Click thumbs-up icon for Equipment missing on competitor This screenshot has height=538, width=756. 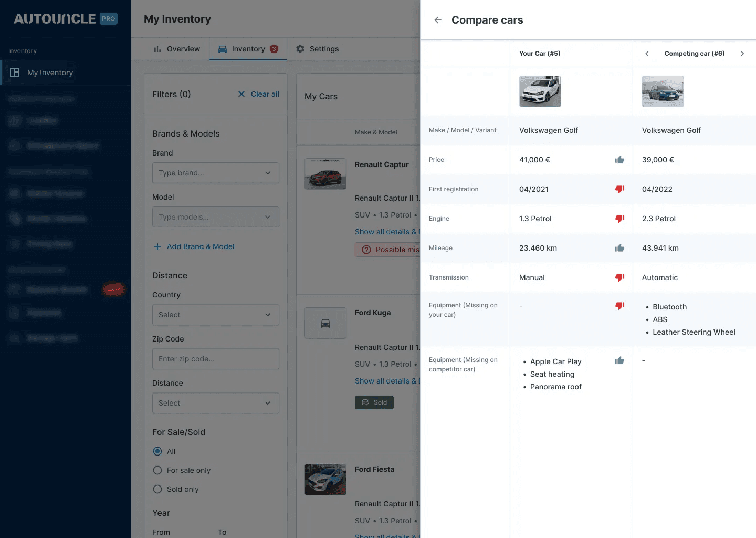coord(619,360)
